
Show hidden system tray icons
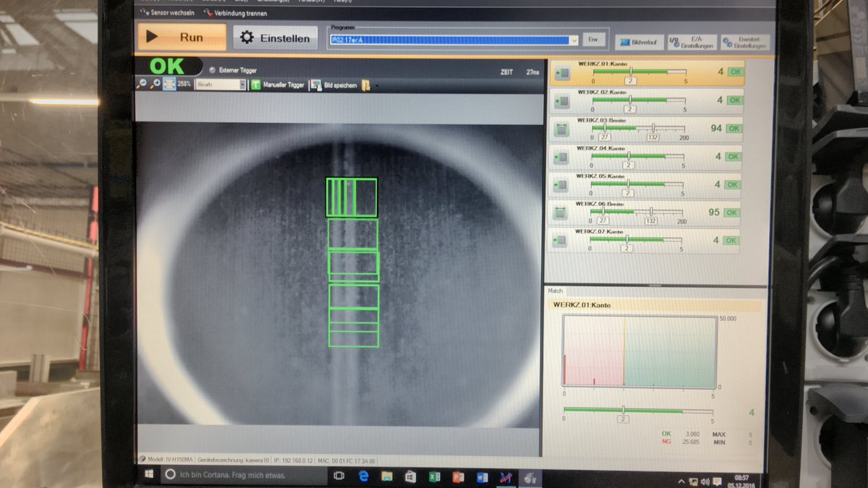pyautogui.click(x=681, y=480)
